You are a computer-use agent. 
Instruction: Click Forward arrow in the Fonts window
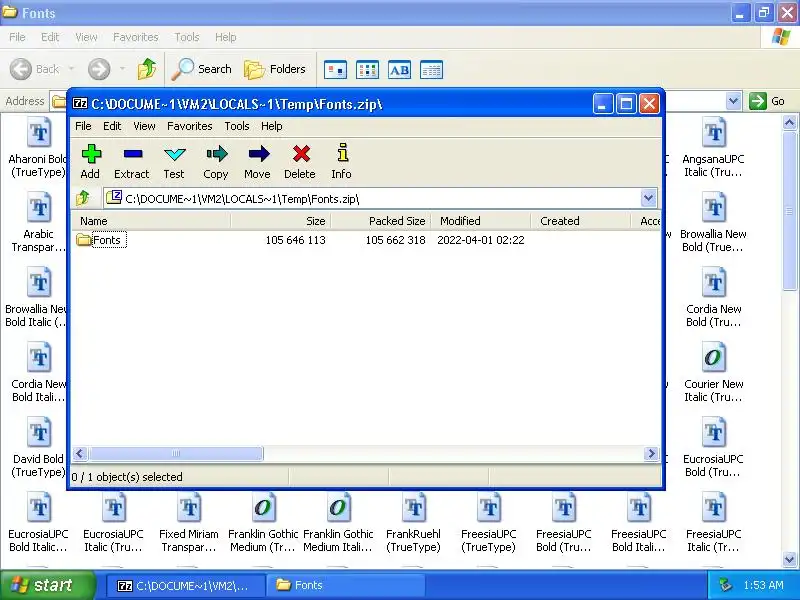pos(99,69)
